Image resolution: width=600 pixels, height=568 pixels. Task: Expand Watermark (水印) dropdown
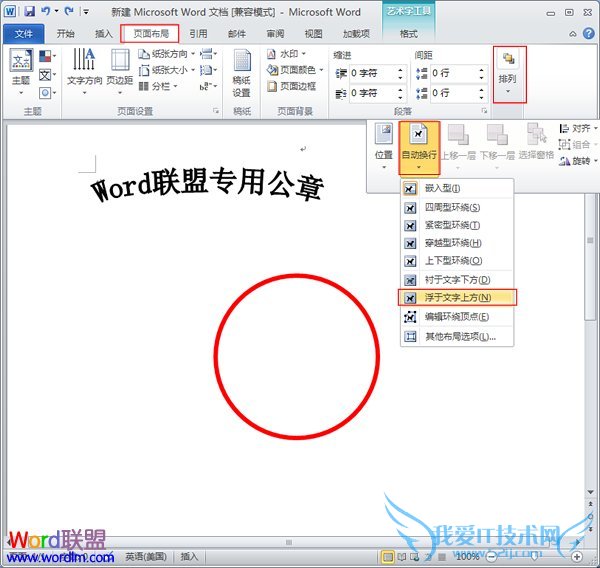click(304, 54)
